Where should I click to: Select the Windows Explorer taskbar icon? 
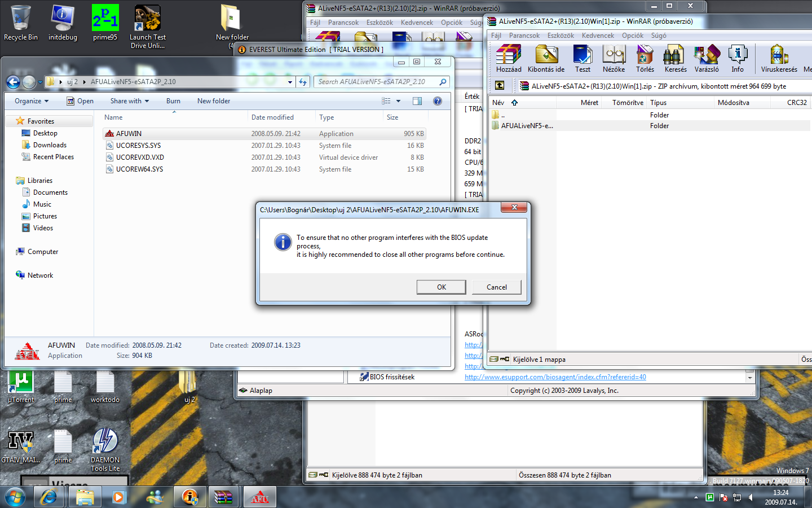(x=85, y=497)
